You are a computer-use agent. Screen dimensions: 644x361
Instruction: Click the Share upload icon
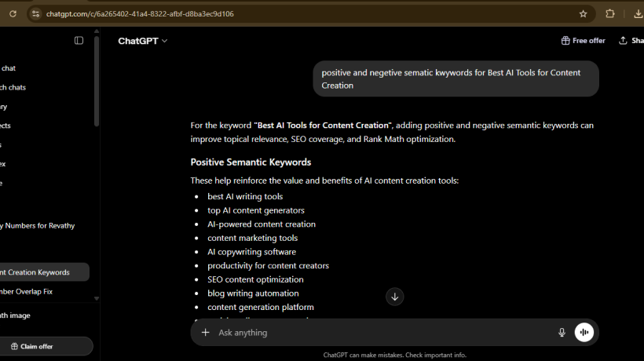coord(623,41)
